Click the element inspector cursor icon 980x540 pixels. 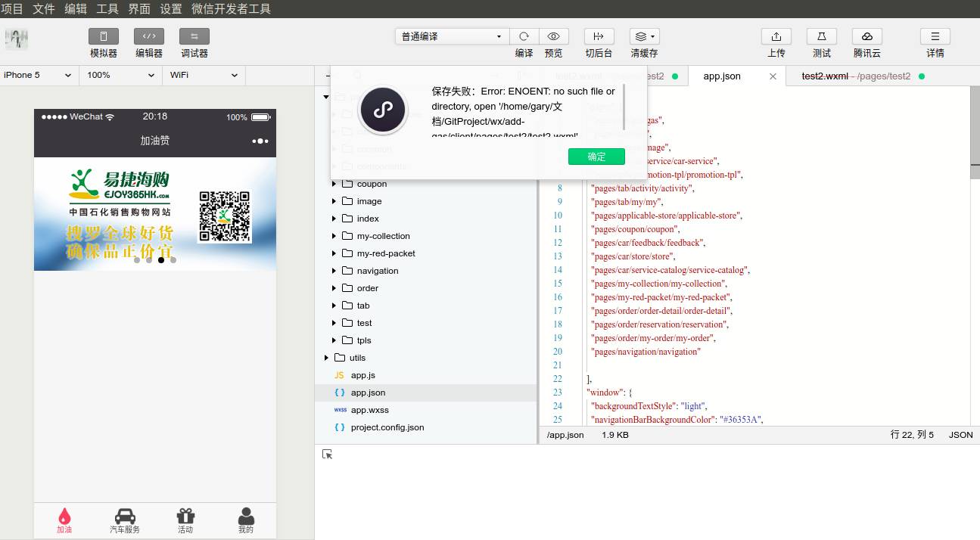coord(327,454)
